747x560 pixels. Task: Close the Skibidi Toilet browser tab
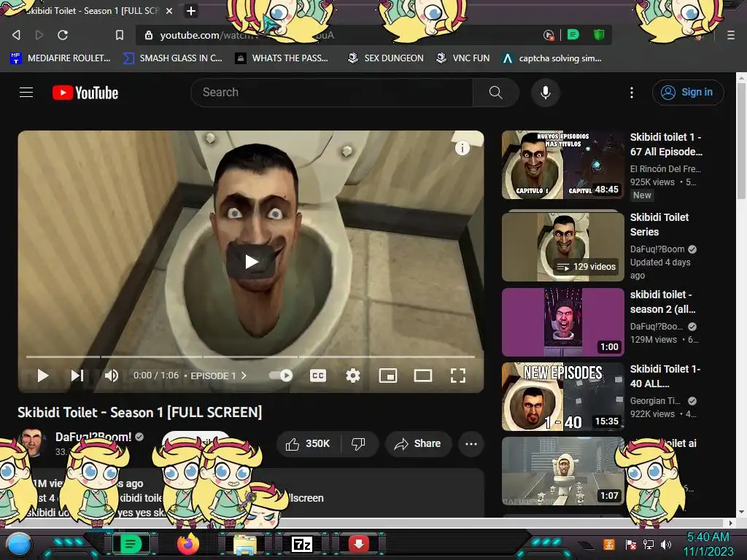(x=169, y=11)
